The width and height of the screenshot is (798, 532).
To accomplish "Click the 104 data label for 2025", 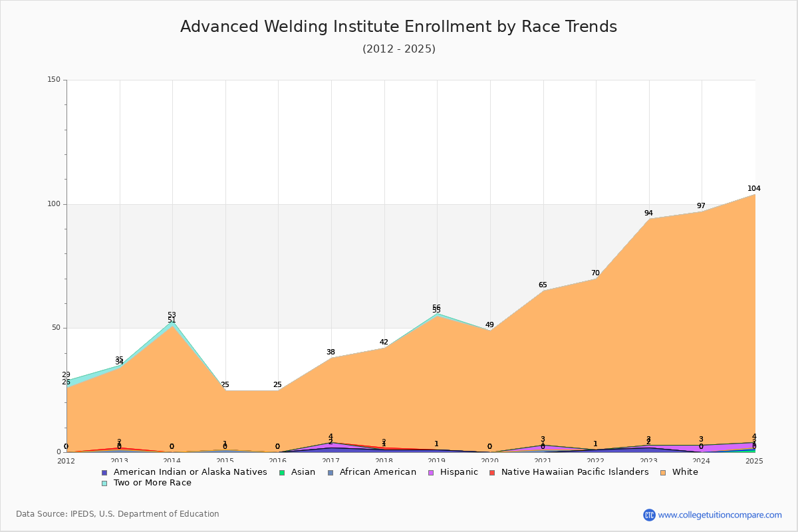I will coord(753,189).
